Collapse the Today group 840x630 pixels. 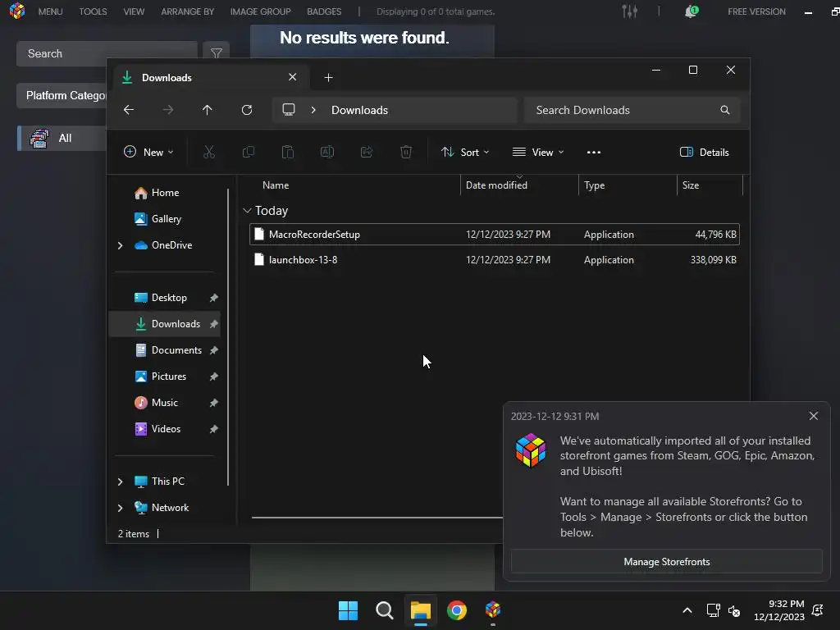point(247,211)
